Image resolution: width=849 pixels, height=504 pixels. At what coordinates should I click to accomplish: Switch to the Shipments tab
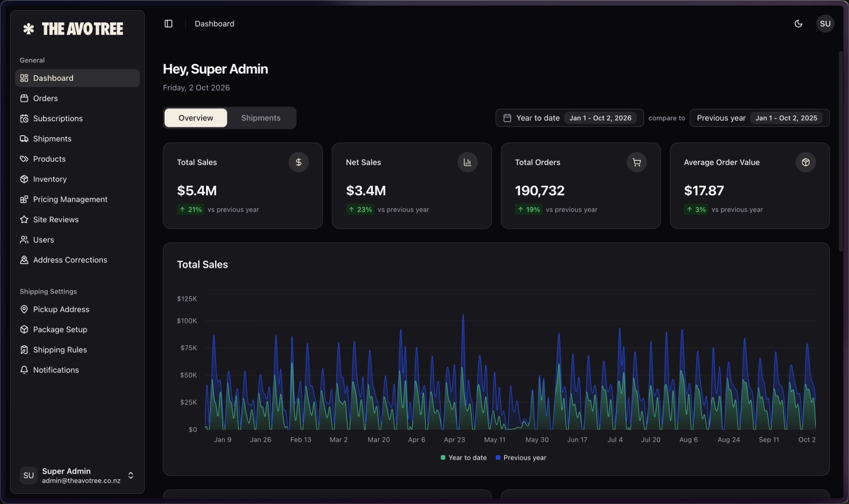(x=261, y=118)
